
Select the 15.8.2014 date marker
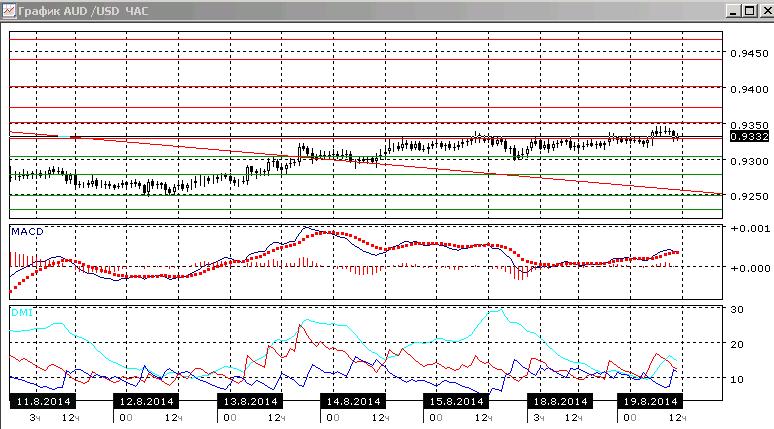click(456, 401)
